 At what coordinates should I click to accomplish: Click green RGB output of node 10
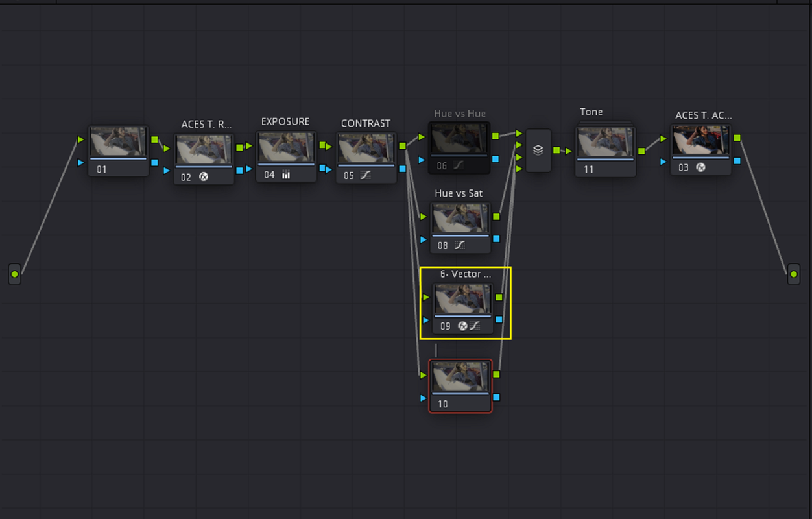[497, 374]
